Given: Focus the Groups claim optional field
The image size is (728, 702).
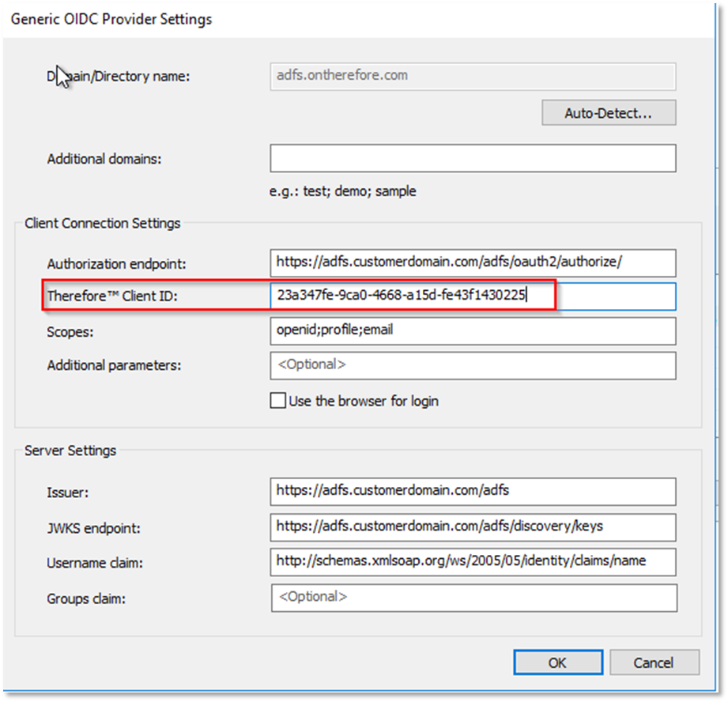Looking at the screenshot, I should pyautogui.click(x=473, y=597).
